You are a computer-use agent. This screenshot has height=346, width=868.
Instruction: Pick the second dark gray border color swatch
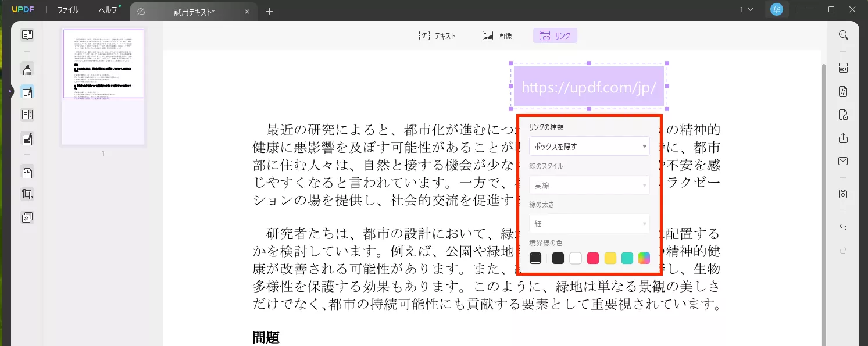(x=558, y=258)
